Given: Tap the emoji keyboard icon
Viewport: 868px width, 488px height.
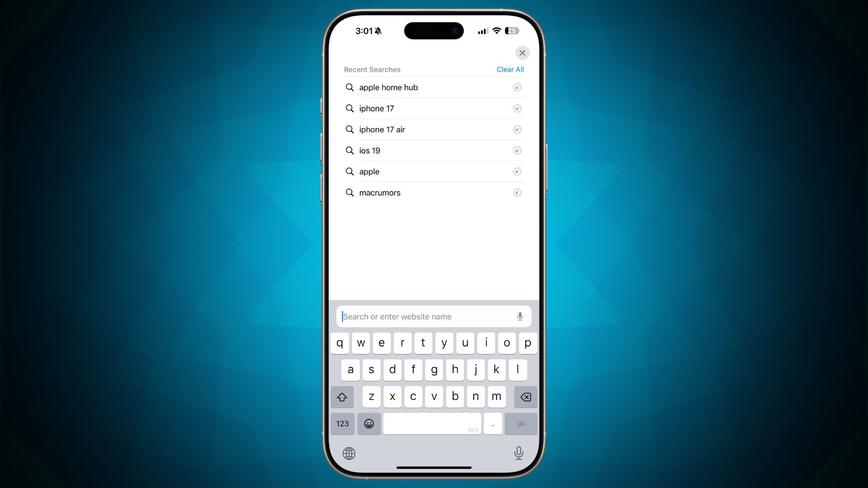Looking at the screenshot, I should click(x=369, y=424).
